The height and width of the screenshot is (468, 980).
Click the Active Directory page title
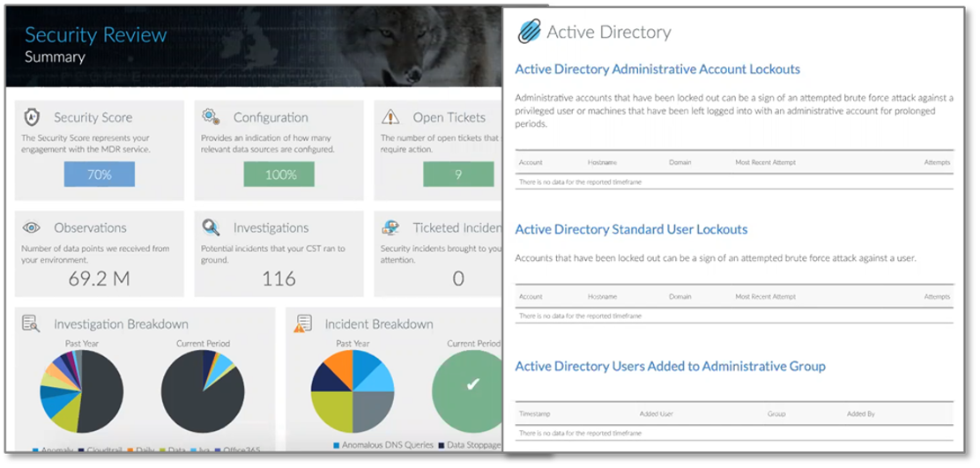[609, 32]
